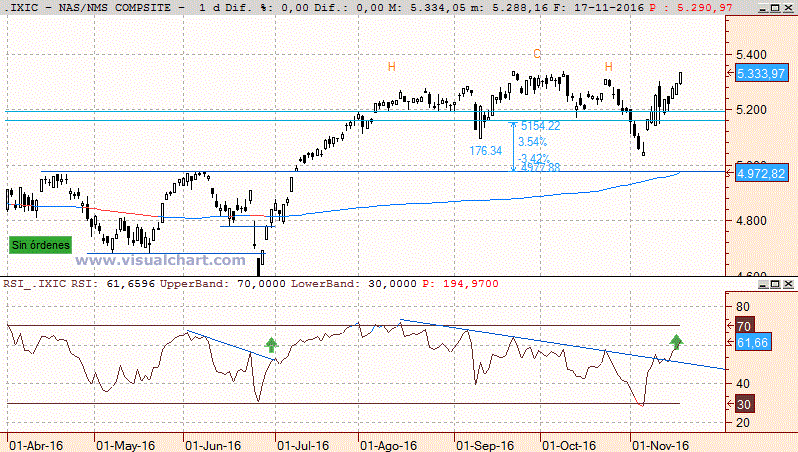Select the first orange H label
Viewport: 798px width, 452px height.
(391, 67)
